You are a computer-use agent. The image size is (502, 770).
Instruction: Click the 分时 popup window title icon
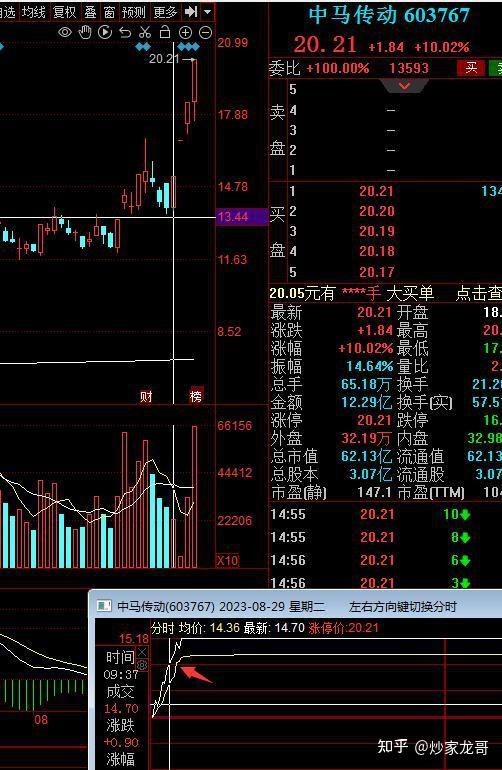(104, 606)
